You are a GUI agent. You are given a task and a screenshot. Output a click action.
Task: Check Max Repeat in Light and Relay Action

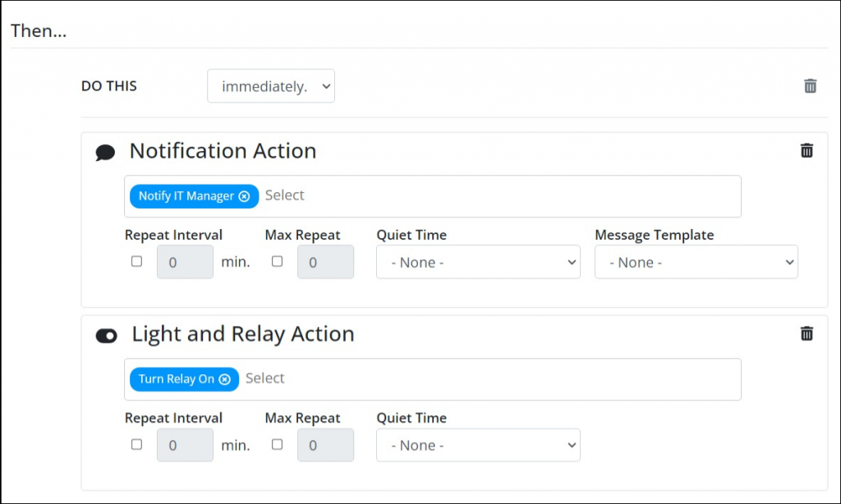pos(277,445)
